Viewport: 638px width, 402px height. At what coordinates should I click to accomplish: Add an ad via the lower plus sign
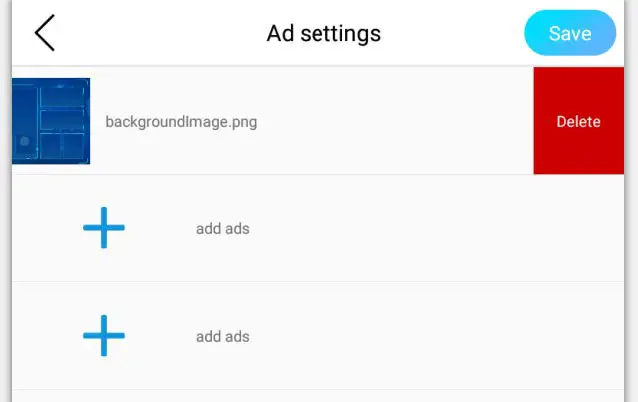104,336
